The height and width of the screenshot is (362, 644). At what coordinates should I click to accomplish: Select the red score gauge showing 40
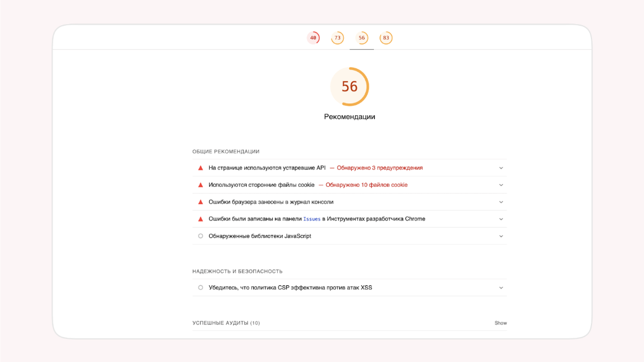[313, 38]
